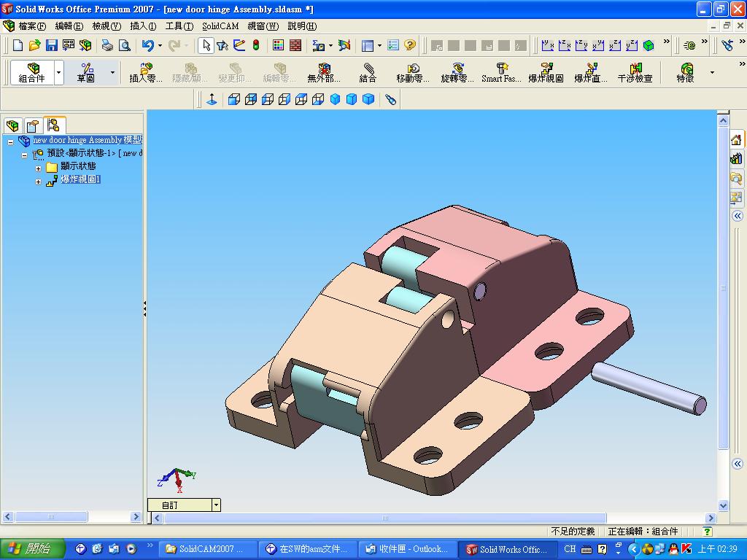Print the document with the printer icon

click(x=107, y=45)
